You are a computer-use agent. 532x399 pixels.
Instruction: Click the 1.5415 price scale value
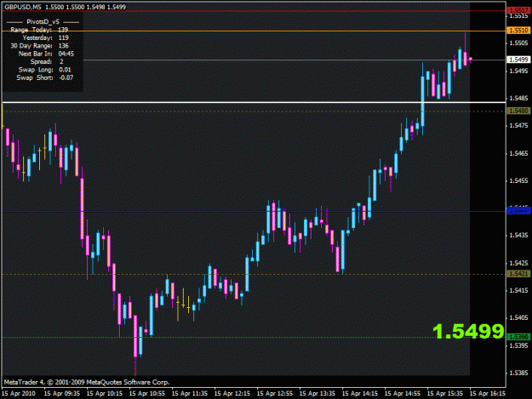(519, 290)
